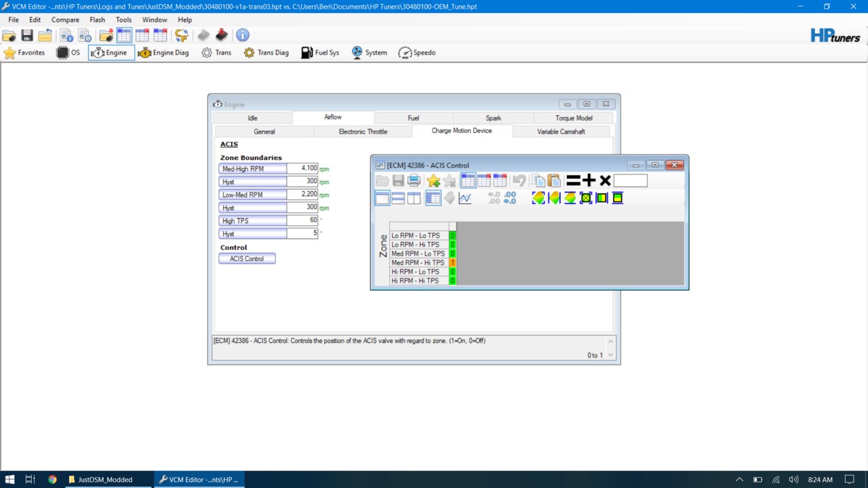
Task: Switch to the Electronic Throttle sub-tab
Action: (363, 131)
